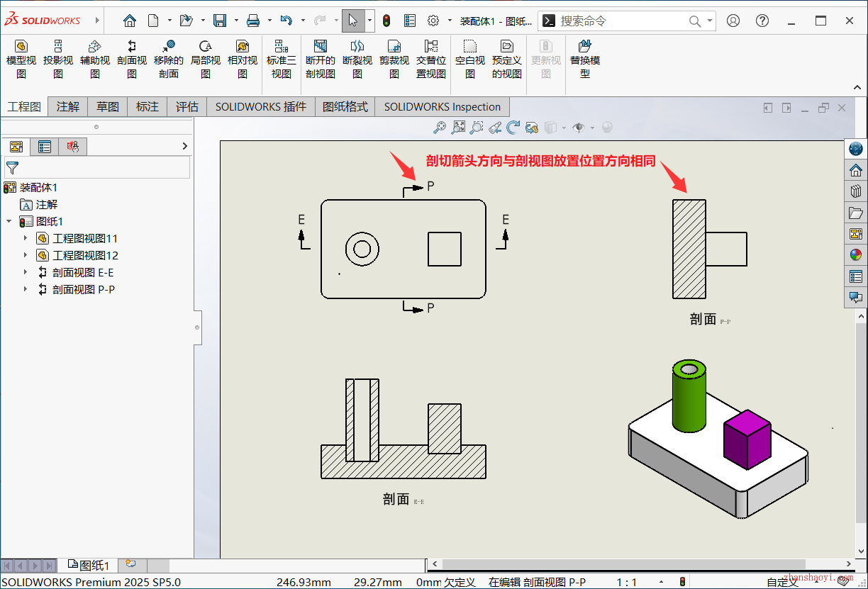This screenshot has height=589, width=868.
Task: Select the 装配体1 root tree item
Action: point(30,187)
